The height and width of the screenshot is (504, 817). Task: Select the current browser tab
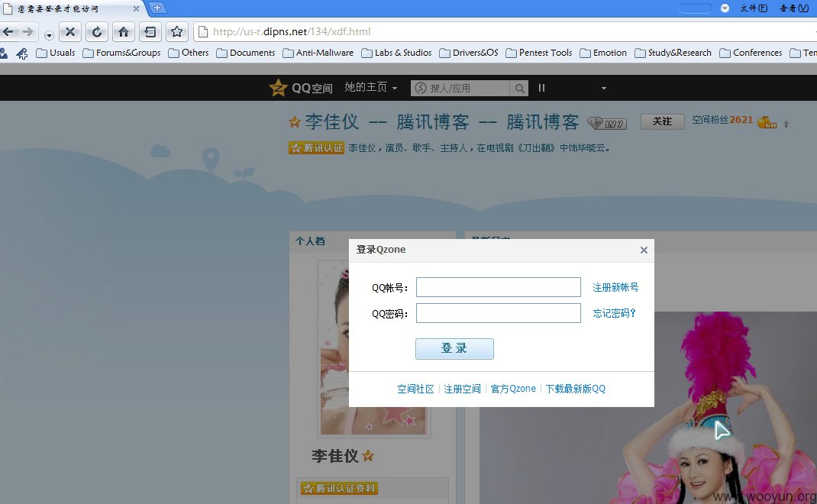[x=70, y=8]
